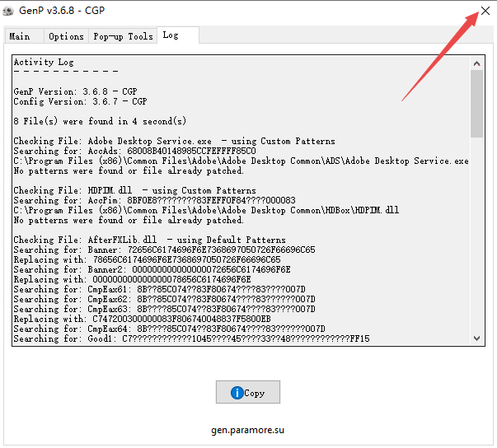Screen dimensions: 497x448
Task: Close the GenP window
Action: (x=483, y=12)
